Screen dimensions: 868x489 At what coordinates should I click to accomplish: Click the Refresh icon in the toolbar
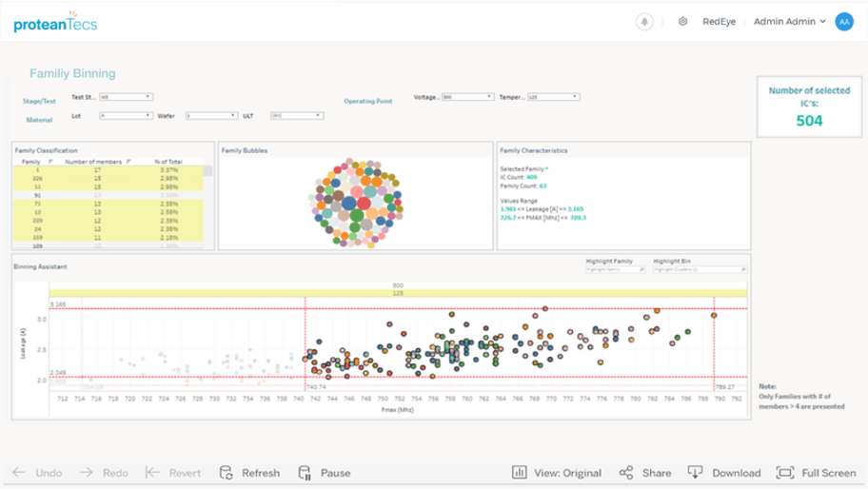(x=226, y=473)
